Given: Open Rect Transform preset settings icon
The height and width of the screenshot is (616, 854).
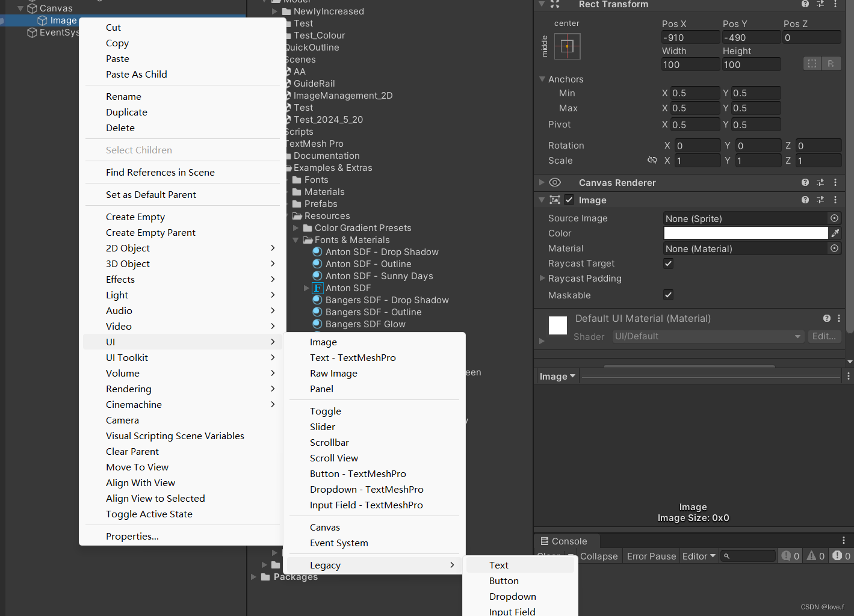Looking at the screenshot, I should (x=820, y=4).
